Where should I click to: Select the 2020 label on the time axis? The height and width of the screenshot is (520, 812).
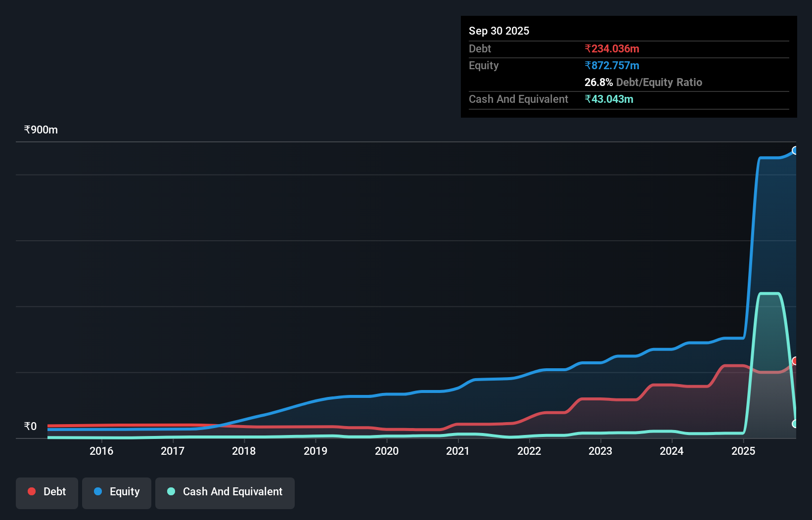tap(387, 451)
